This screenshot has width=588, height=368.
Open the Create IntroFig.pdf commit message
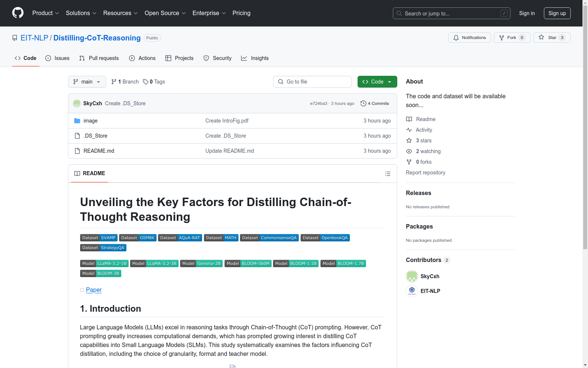click(227, 121)
